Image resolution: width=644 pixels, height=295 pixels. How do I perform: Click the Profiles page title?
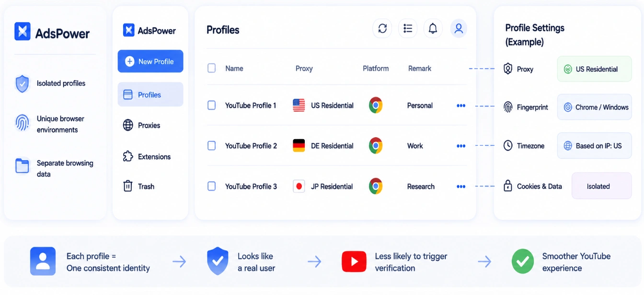(223, 30)
